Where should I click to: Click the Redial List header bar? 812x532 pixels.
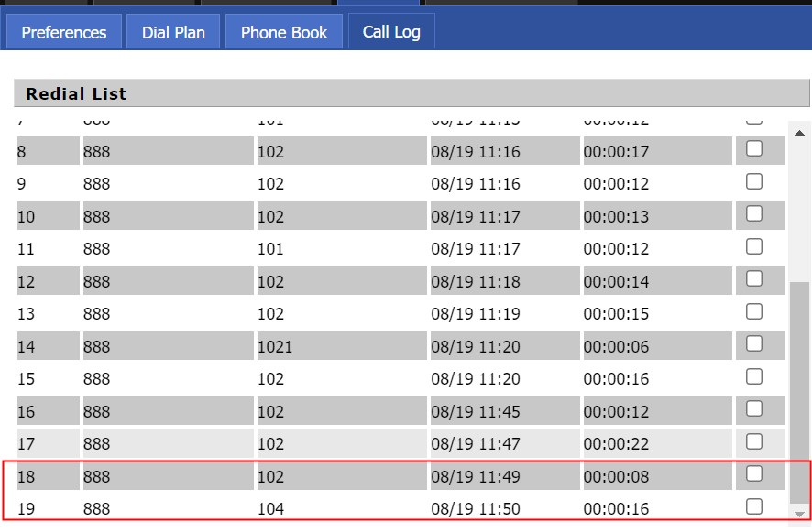(x=411, y=93)
